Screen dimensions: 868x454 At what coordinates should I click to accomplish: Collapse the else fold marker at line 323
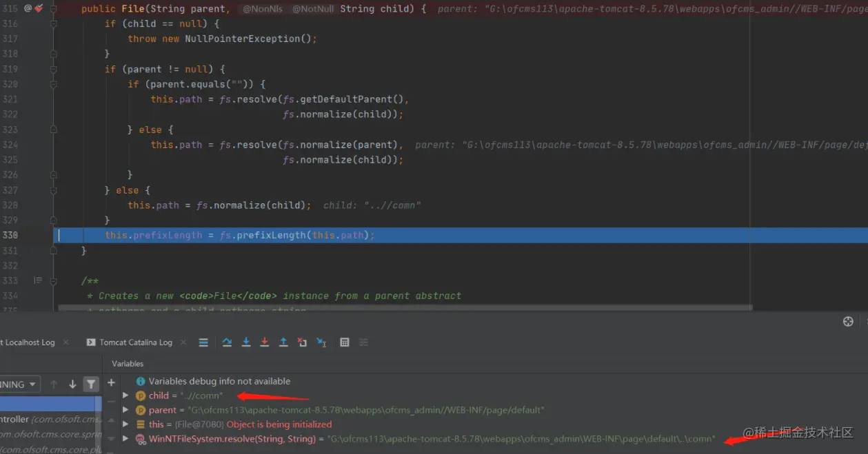tap(54, 130)
